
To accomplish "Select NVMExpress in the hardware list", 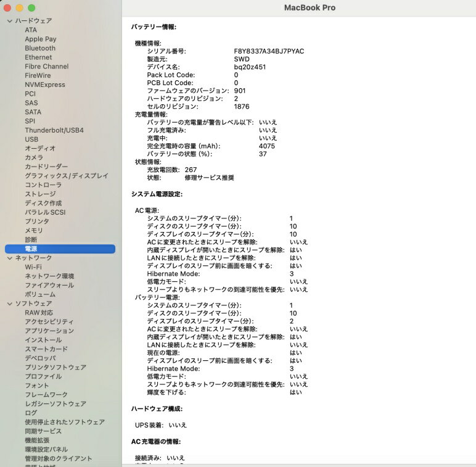I will 45,85.
